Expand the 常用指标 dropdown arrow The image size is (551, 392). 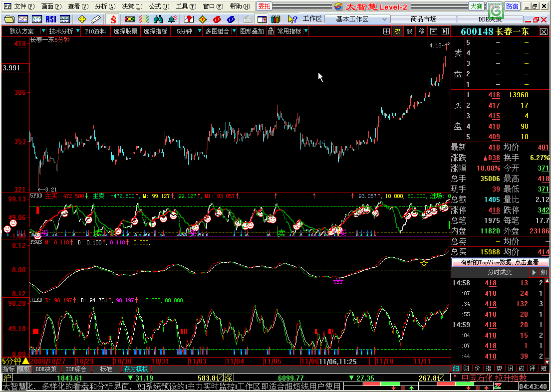306,31
